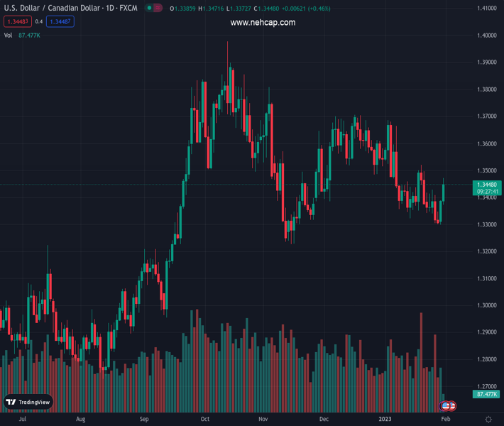Click the Oct label on time axis
Viewport: 504px width, 426px height.
(x=205, y=420)
